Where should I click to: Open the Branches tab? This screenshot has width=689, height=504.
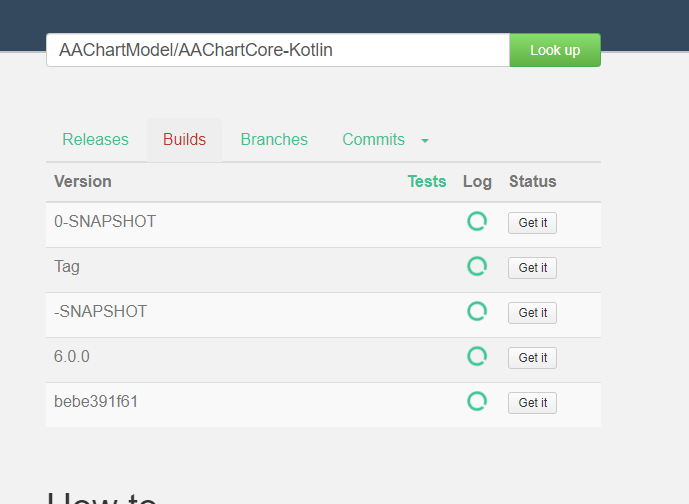pyautogui.click(x=274, y=139)
